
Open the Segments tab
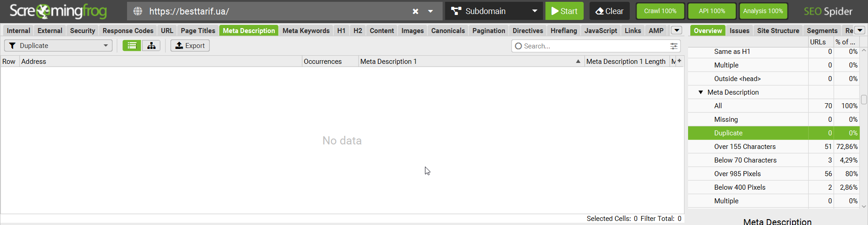[x=822, y=30]
